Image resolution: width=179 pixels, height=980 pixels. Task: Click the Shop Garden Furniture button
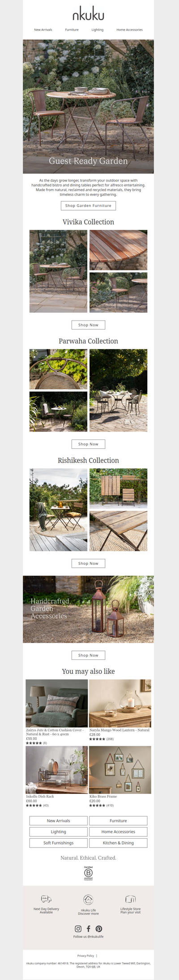(88, 206)
